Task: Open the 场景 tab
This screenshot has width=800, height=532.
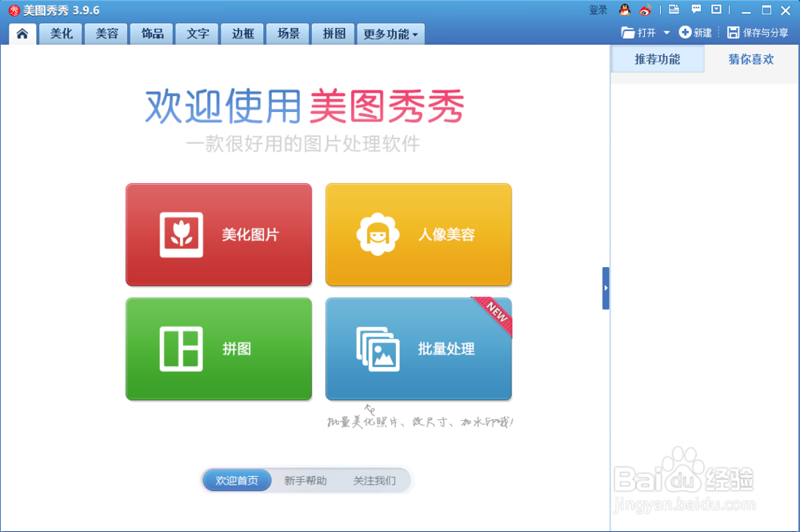Action: [288, 34]
